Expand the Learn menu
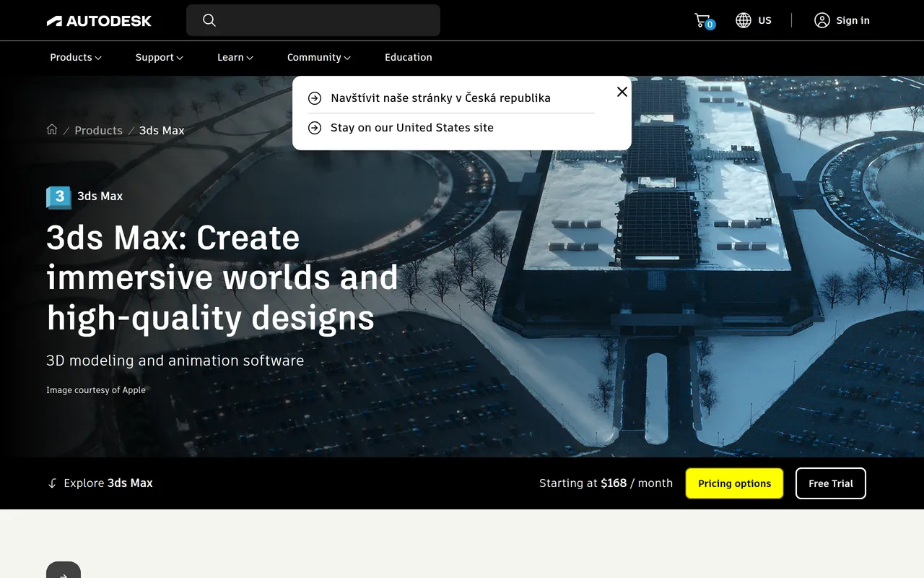 pyautogui.click(x=235, y=57)
